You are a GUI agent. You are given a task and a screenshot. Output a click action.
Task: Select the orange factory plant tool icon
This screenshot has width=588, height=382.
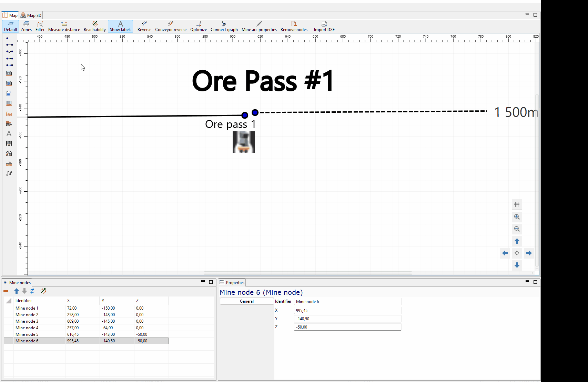tap(9, 113)
